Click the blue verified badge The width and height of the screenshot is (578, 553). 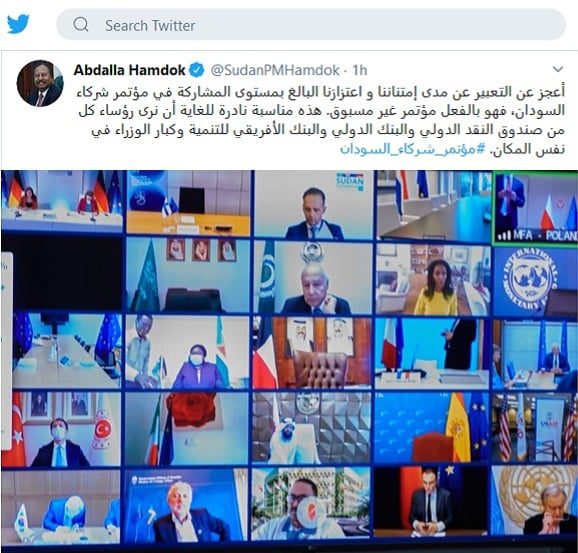tap(197, 70)
